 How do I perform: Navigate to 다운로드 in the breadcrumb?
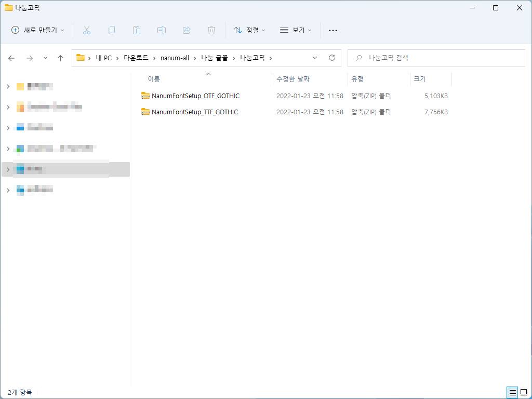tap(136, 58)
